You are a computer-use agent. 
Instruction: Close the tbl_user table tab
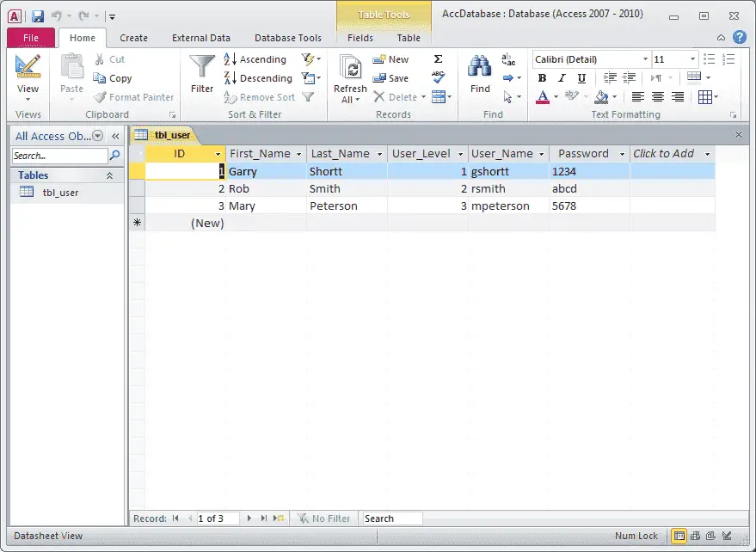(738, 135)
